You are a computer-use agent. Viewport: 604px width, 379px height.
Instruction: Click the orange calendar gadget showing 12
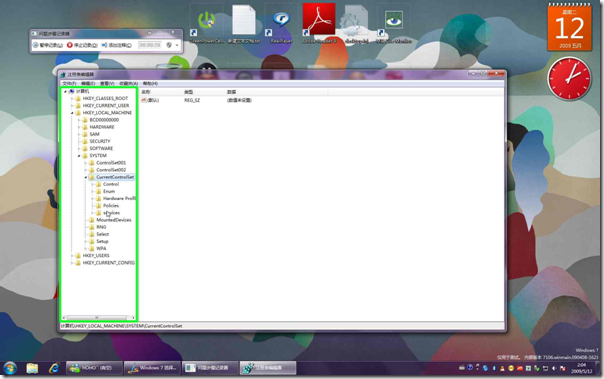[569, 27]
